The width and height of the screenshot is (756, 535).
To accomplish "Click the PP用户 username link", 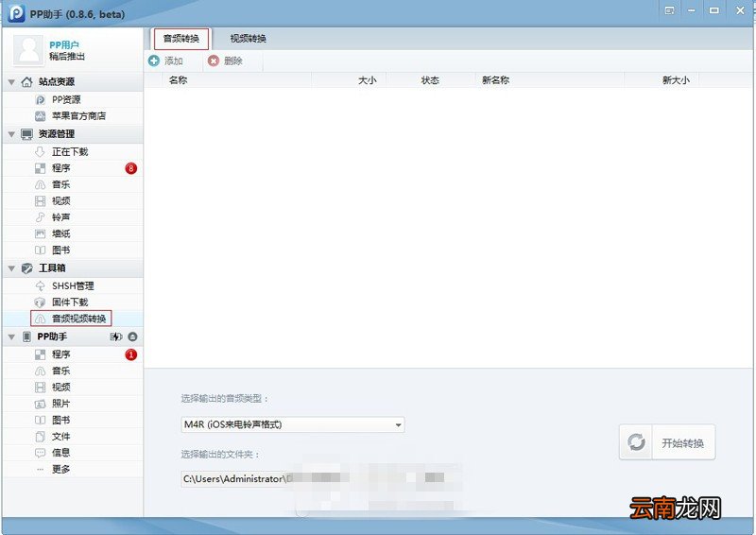I will (x=64, y=44).
